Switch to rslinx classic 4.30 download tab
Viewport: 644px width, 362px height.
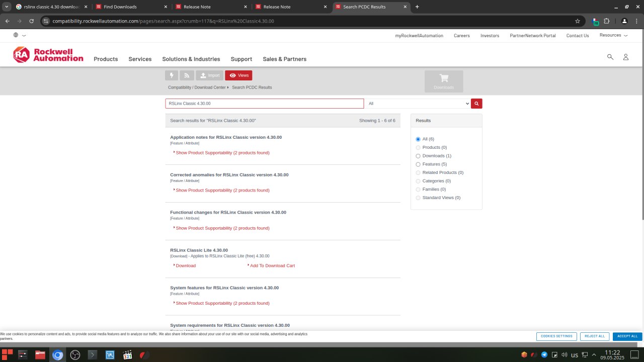51,7
